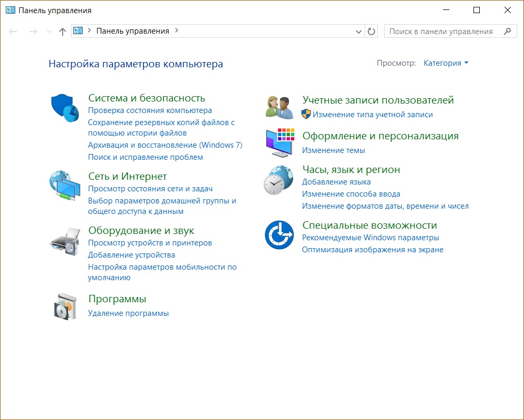Viewport: 524px width, 420px height.
Task: Open the Система и безопасность heading
Action: click(147, 98)
